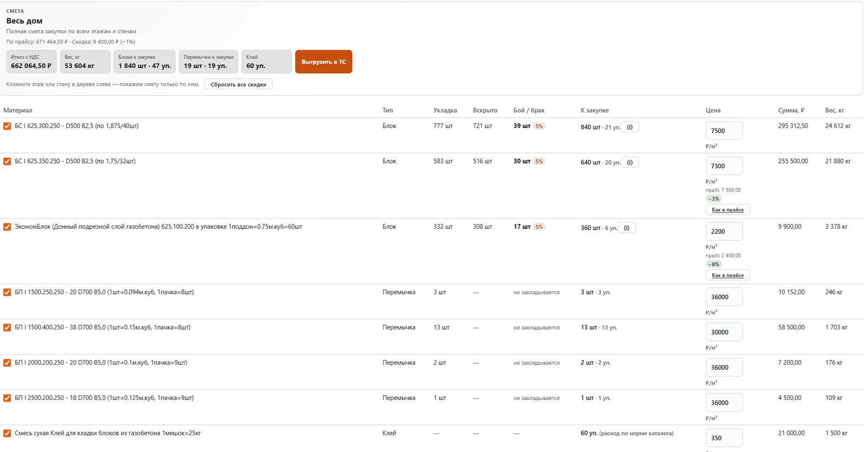Toggle БП I 1500.250.250 lintel checkbox
Viewport: 868px width, 452px height.
7,293
